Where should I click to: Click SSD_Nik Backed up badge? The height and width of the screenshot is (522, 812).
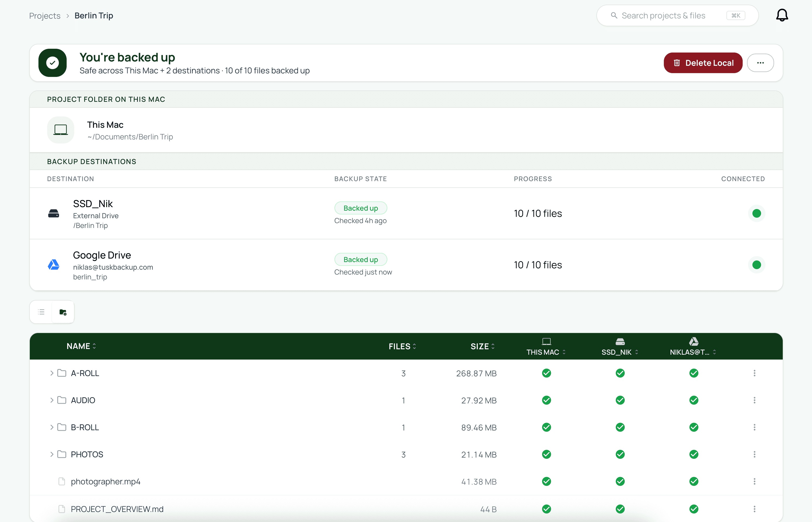[361, 208]
